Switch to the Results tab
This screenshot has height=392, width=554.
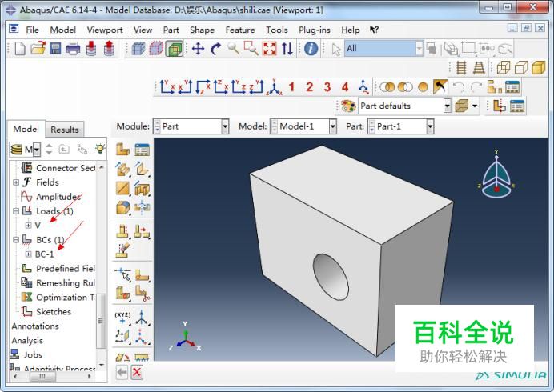pyautogui.click(x=65, y=130)
